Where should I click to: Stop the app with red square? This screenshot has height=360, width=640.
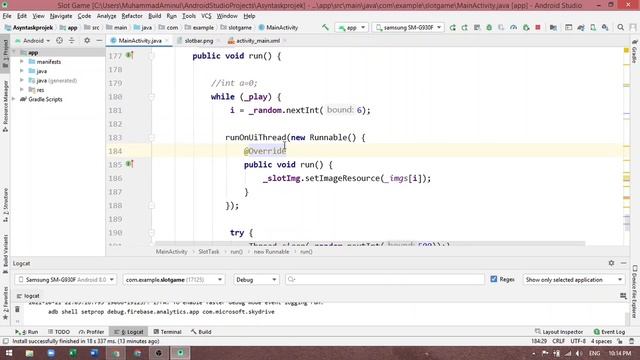tap(538, 27)
